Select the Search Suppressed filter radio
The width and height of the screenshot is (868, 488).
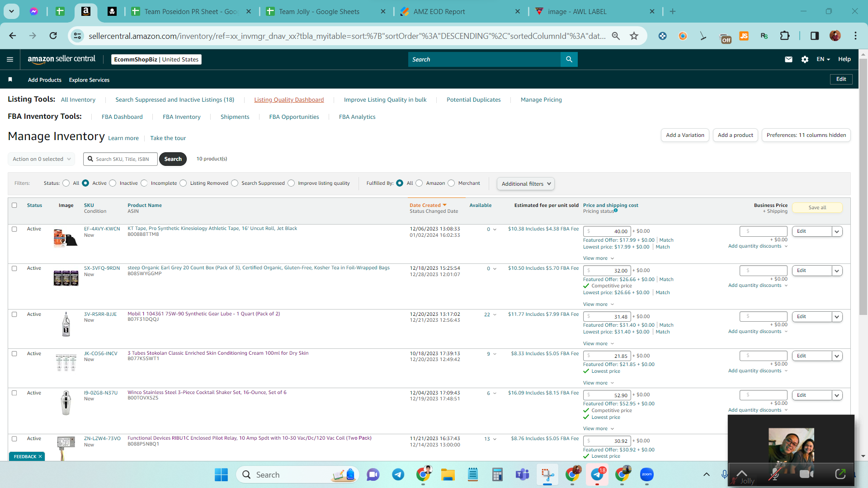click(x=235, y=183)
